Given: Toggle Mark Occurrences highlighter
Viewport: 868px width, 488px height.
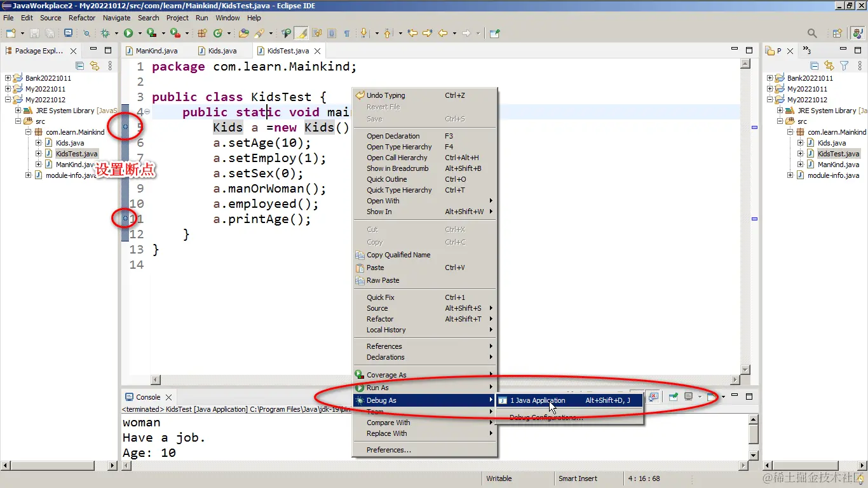Looking at the screenshot, I should coord(302,33).
